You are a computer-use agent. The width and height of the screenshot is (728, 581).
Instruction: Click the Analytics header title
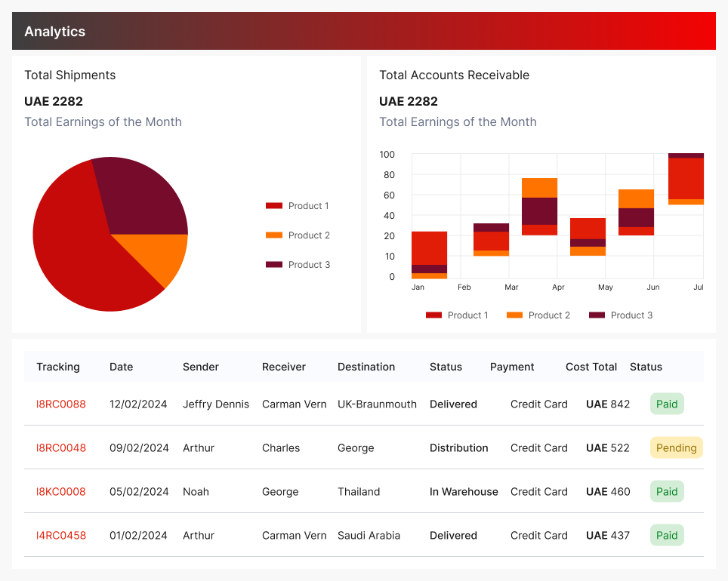[x=55, y=32]
